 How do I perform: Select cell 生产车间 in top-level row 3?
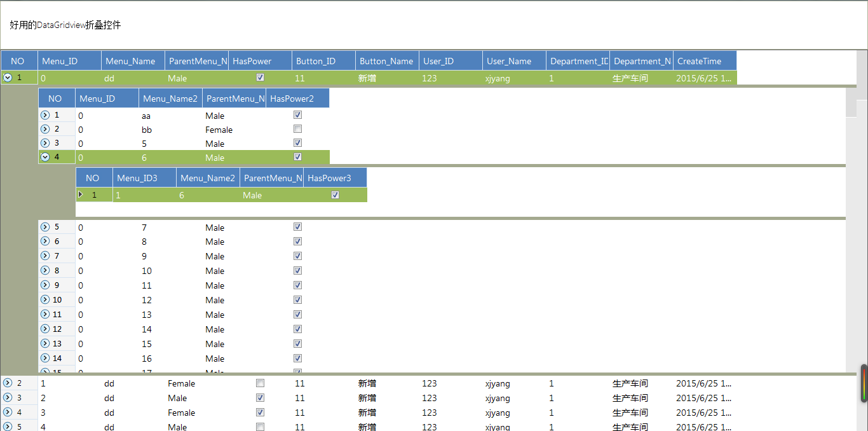[x=642, y=398]
